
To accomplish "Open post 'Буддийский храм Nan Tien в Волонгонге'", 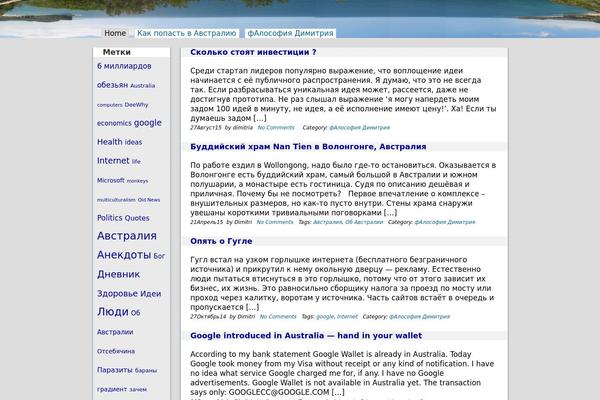I will tap(308, 147).
